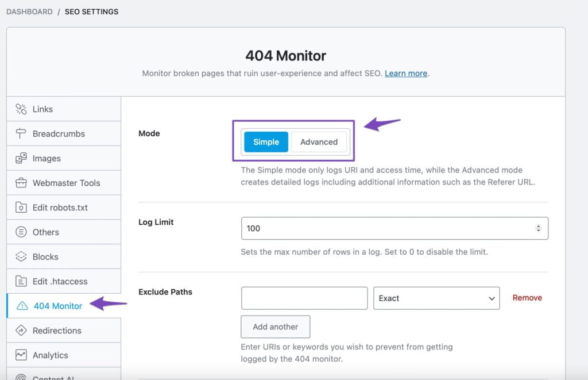Screen dimensions: 588x380
Task: Click the empty Exclude Paths text field
Action: coord(304,298)
